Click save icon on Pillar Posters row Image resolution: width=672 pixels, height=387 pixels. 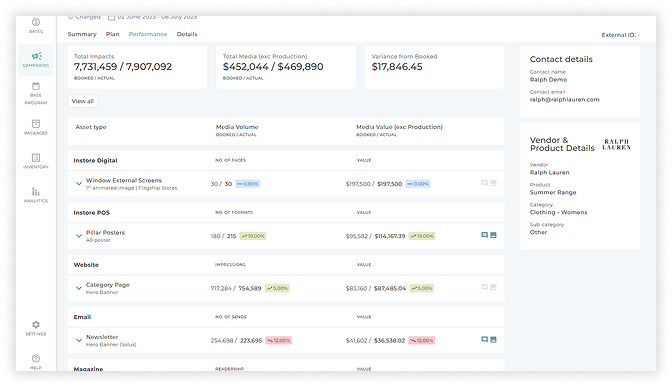493,235
